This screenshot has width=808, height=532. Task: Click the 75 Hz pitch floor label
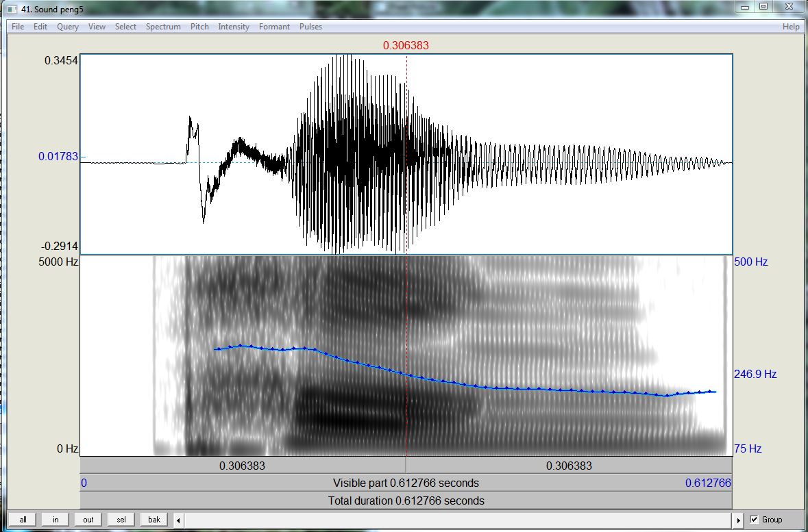point(748,448)
